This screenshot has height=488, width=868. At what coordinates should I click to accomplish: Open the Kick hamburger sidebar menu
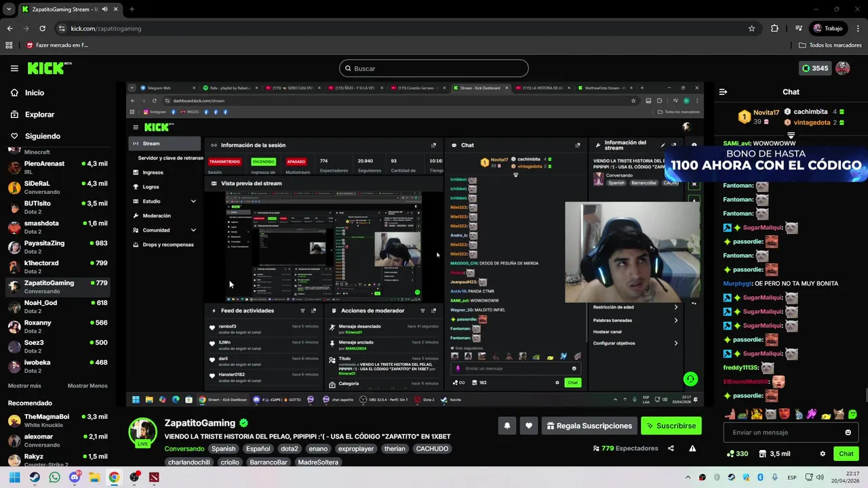pyautogui.click(x=14, y=68)
